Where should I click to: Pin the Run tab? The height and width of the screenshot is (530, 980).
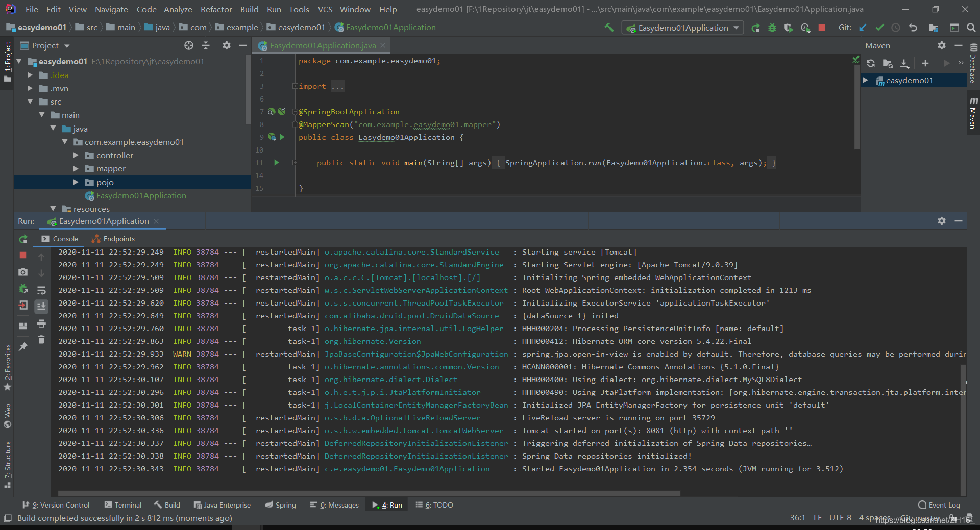23,346
